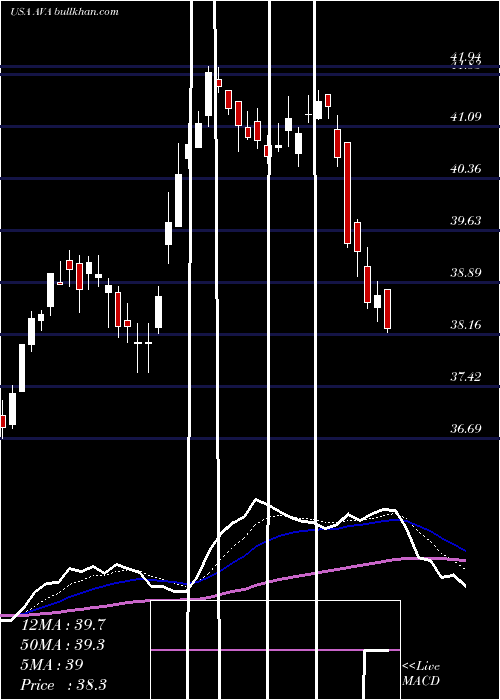Click the 37.42 price level label
Screen dimensions: 500x700
click(466, 377)
